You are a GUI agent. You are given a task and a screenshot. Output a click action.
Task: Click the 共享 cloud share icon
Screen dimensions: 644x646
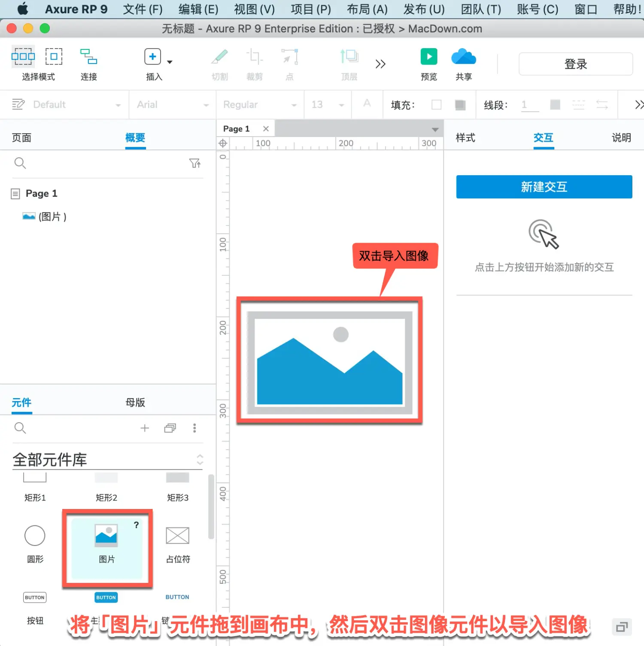point(464,56)
